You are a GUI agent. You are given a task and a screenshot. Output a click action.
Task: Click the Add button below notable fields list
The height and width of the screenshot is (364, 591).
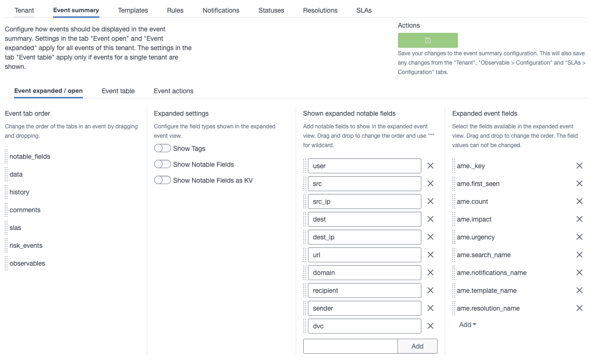tap(417, 346)
